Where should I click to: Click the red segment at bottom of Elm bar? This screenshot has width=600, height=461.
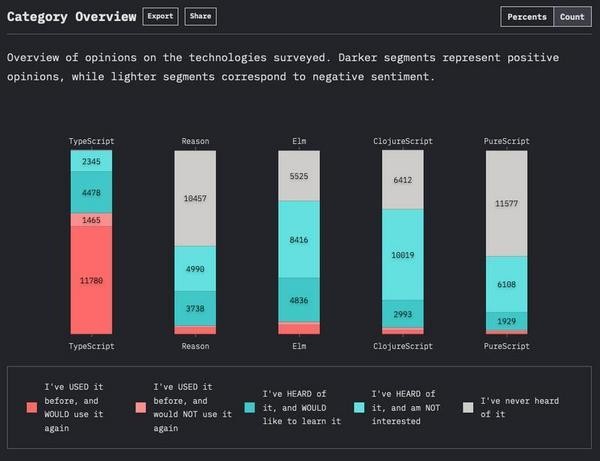pyautogui.click(x=299, y=328)
